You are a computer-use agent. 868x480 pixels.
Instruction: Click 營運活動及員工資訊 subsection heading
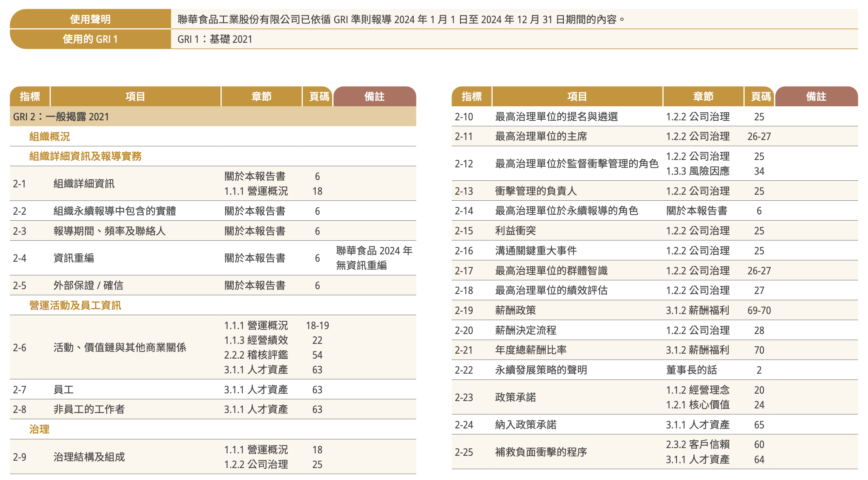75,305
